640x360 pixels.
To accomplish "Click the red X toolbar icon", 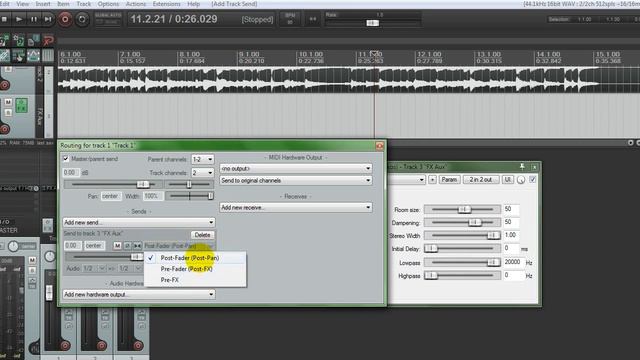I will [48, 40].
